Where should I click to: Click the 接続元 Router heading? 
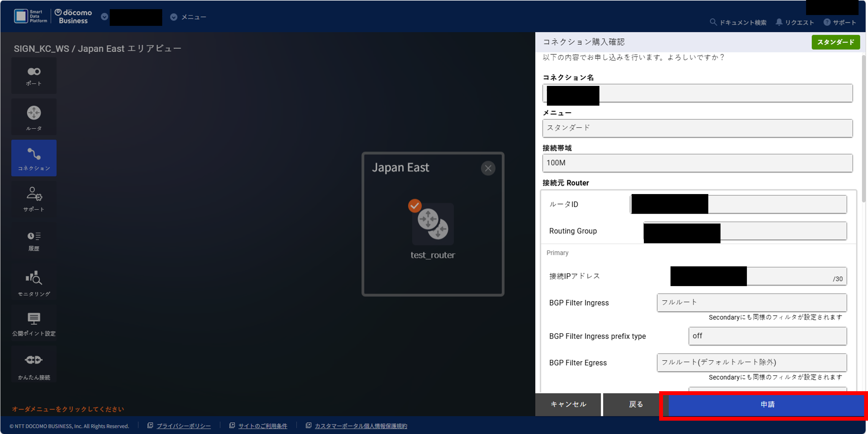[x=566, y=183]
